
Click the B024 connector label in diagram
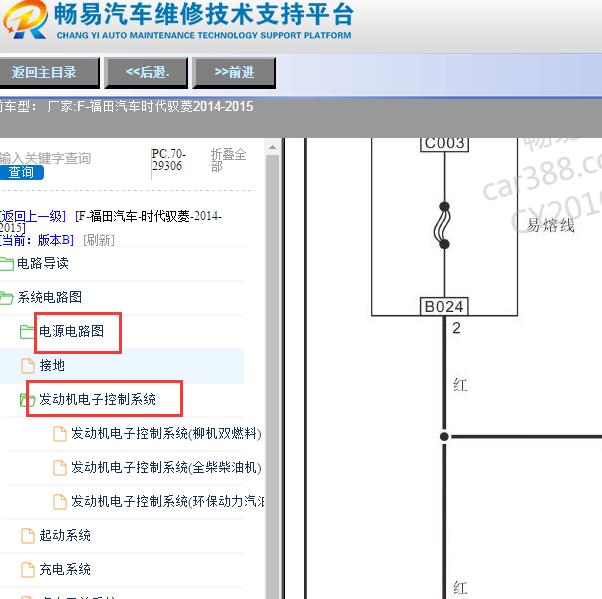[444, 306]
